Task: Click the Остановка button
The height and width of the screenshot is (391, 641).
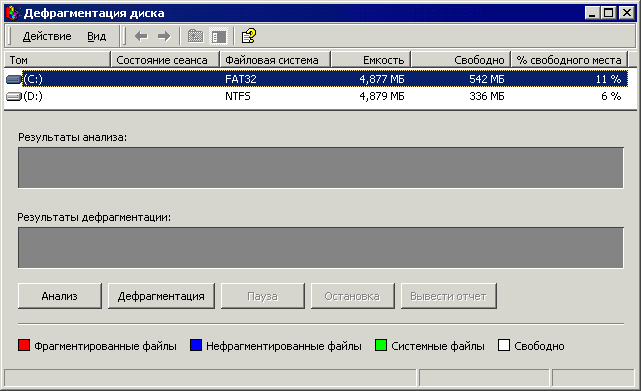Action: coord(352,296)
